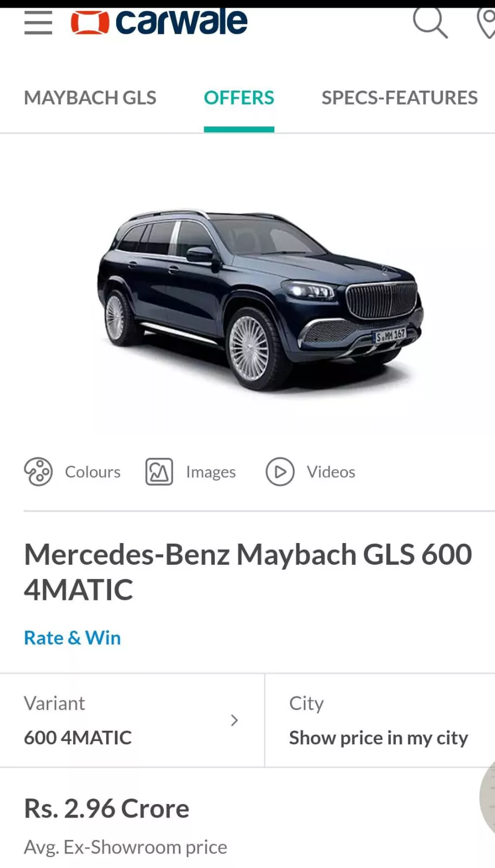Open the Images label link

[211, 472]
